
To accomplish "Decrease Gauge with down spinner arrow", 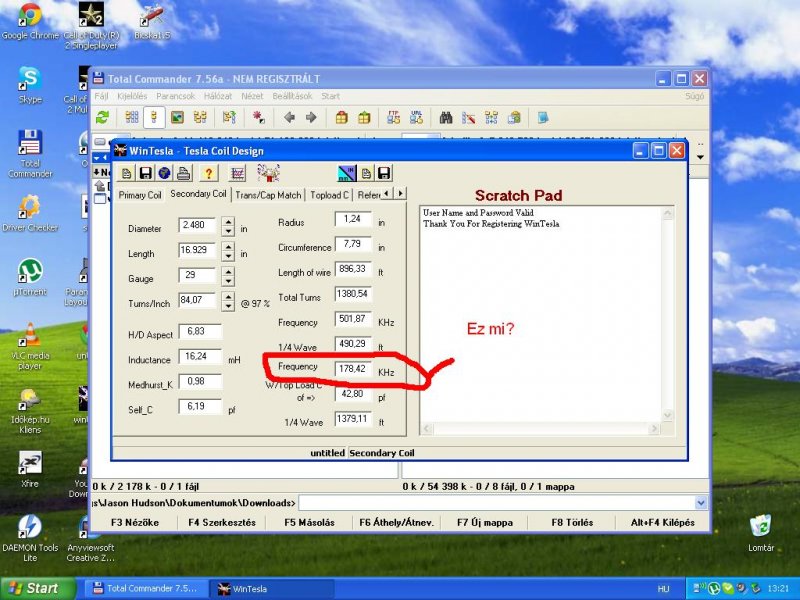I will 228,281.
